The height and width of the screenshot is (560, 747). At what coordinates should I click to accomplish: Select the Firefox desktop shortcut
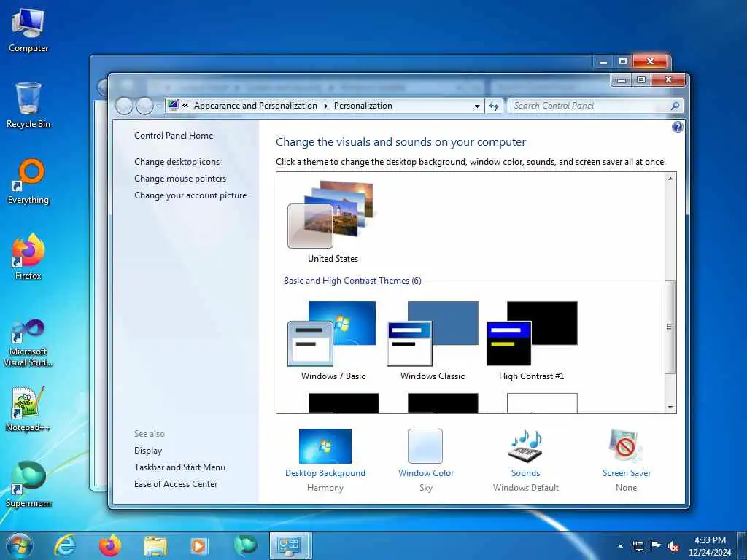coord(28,257)
